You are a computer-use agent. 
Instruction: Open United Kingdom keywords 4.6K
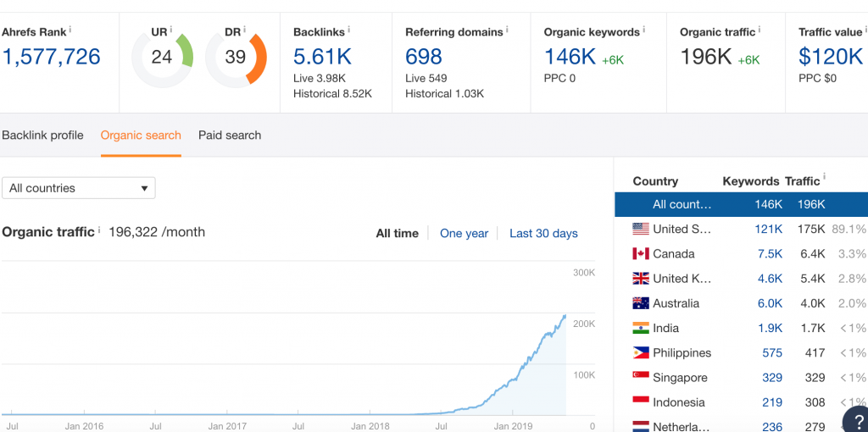[x=770, y=279]
